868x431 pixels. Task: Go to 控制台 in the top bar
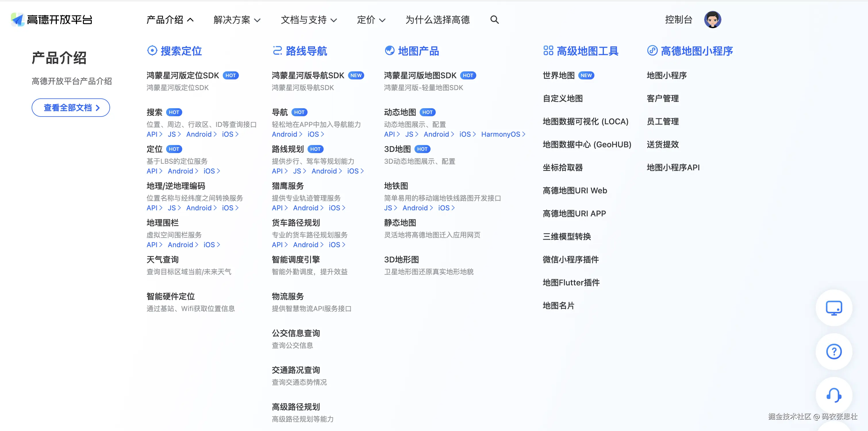[678, 19]
